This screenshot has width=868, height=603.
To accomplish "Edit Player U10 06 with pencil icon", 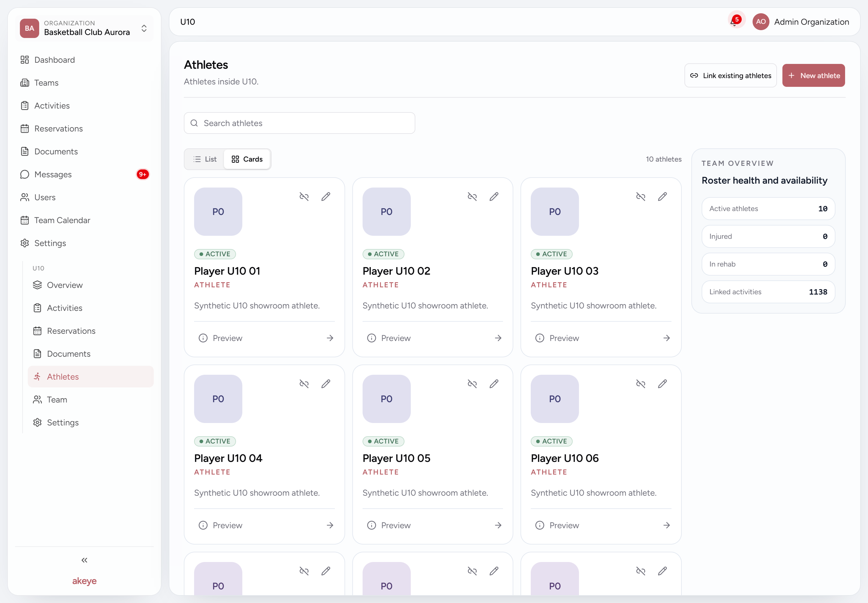I will pos(662,384).
